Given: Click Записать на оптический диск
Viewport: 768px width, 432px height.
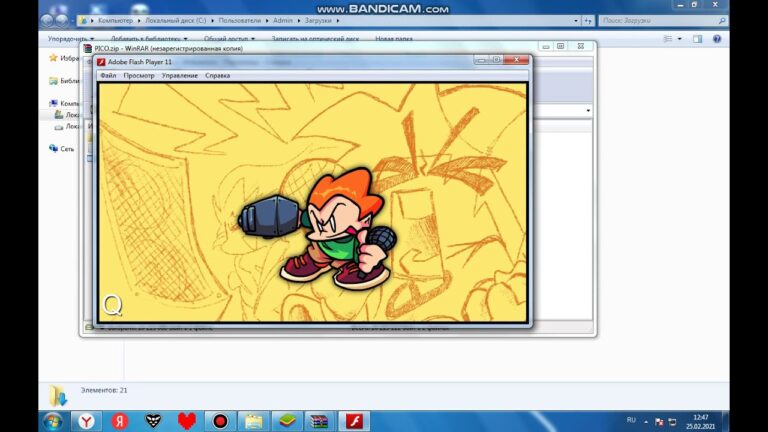Looking at the screenshot, I should [315, 39].
